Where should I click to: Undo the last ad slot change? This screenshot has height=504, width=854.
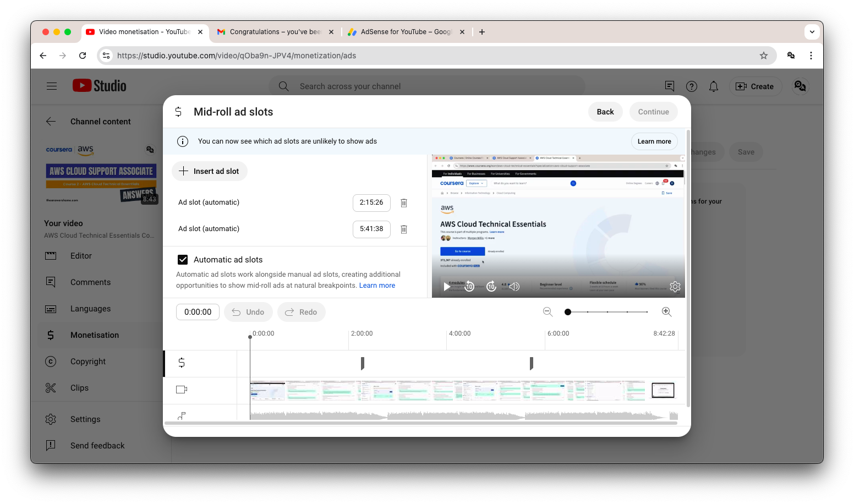tap(248, 312)
